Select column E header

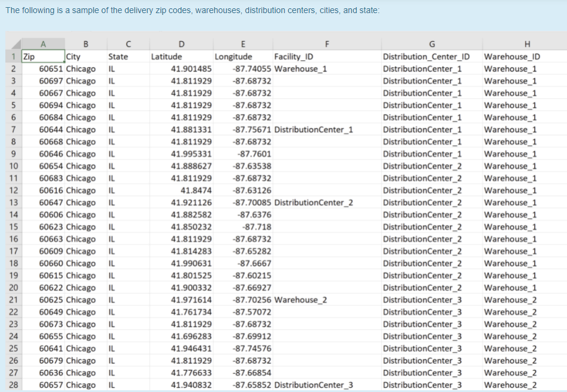click(x=242, y=44)
